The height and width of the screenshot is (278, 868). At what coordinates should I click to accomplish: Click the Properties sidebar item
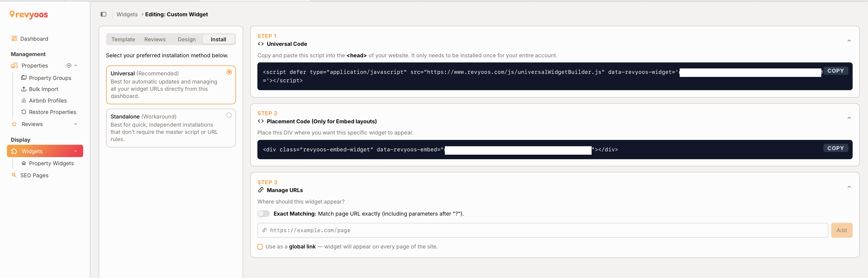pyautogui.click(x=35, y=65)
